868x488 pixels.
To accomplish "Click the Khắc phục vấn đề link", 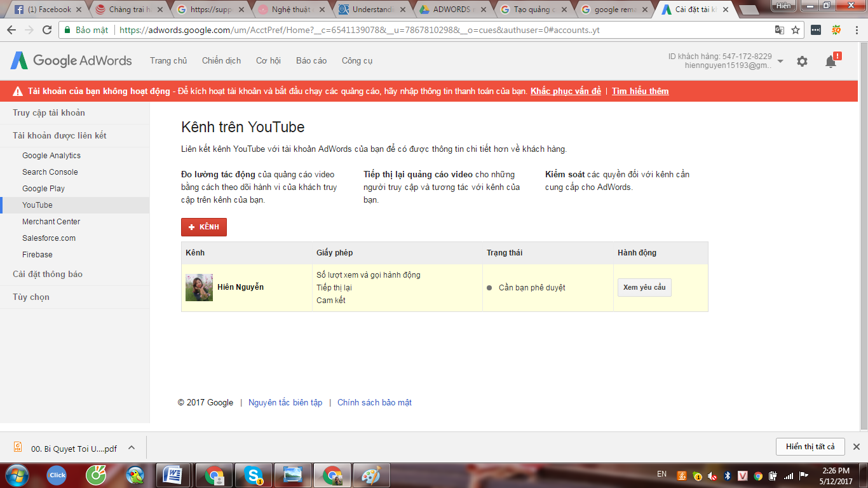I will coord(566,91).
